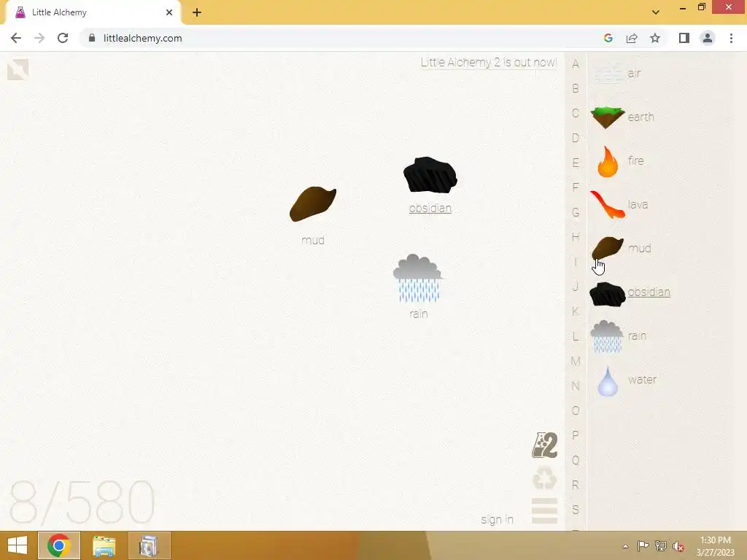Screen dimensions: 747x560
Task: Open Chrome three-dot menu
Action: coord(731,38)
